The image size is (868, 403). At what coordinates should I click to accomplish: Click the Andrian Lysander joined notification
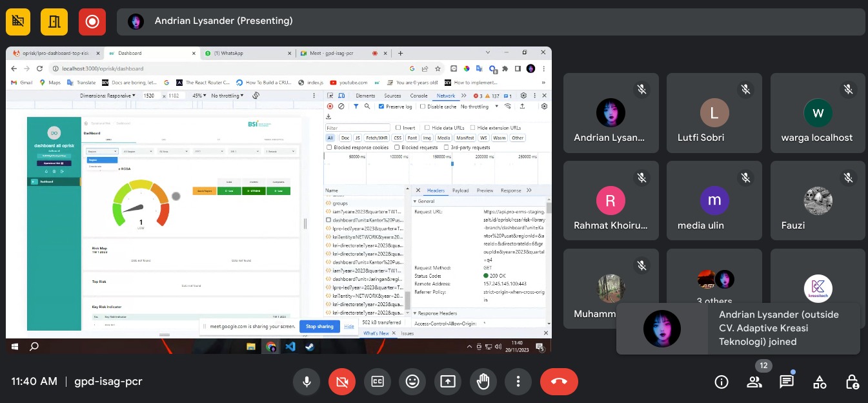[x=738, y=328]
